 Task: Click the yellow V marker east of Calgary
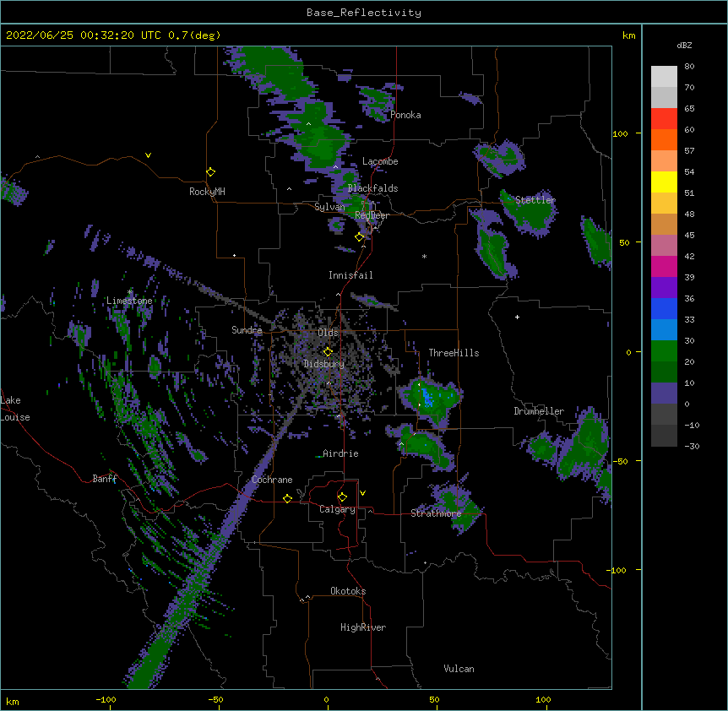point(362,493)
